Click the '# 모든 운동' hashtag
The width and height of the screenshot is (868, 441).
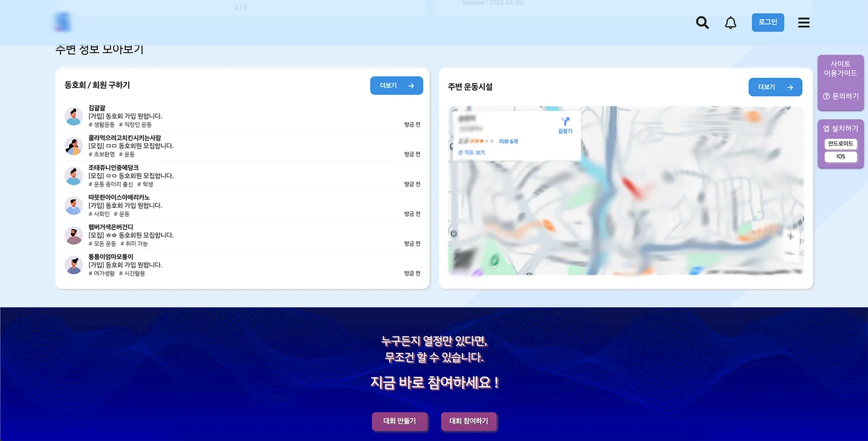click(102, 243)
